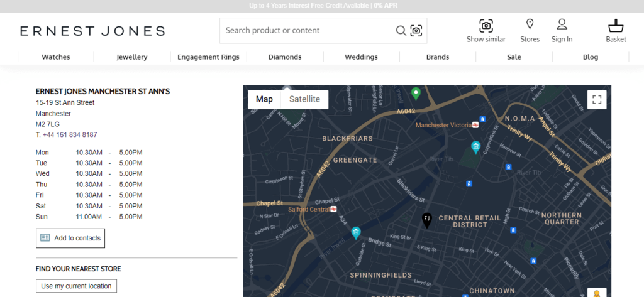Open the Diamonds menu
The width and height of the screenshot is (644, 297).
coord(285,57)
